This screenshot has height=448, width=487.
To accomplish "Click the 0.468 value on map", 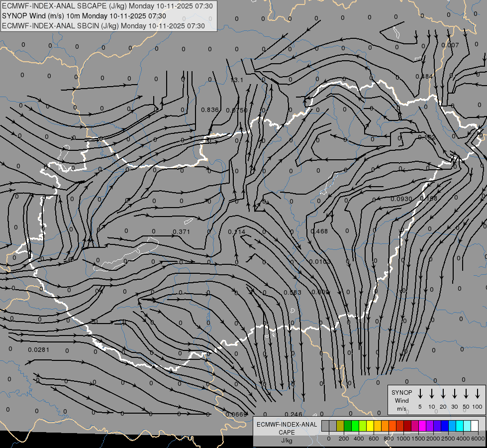I will click(x=319, y=231).
